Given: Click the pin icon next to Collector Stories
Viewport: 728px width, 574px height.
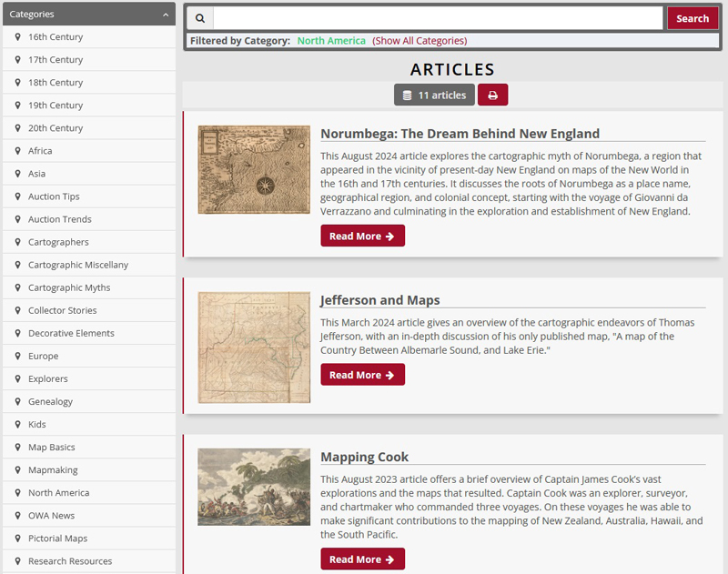Looking at the screenshot, I should pyautogui.click(x=17, y=310).
